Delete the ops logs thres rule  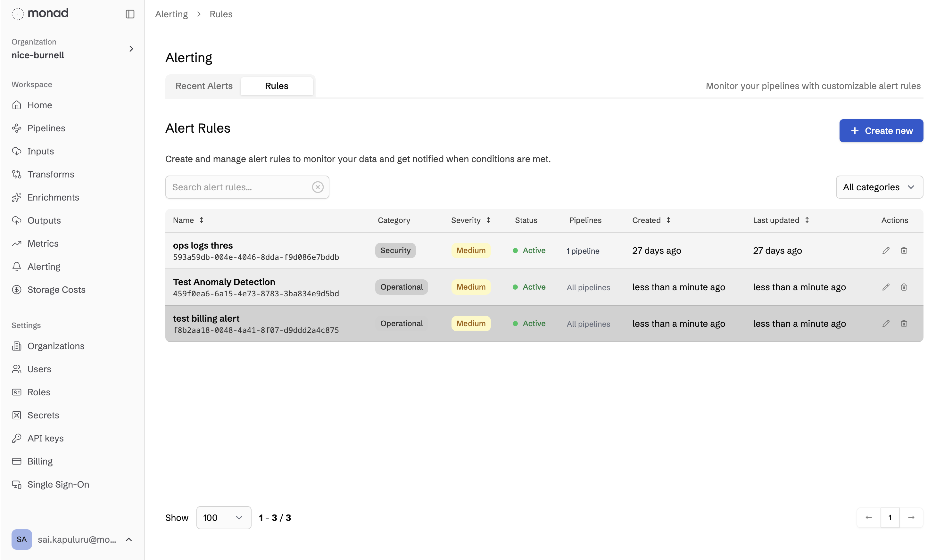point(904,251)
